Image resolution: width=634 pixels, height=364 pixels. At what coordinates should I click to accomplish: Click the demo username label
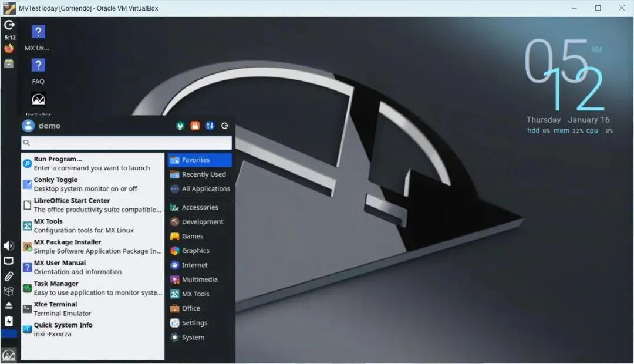tap(49, 126)
